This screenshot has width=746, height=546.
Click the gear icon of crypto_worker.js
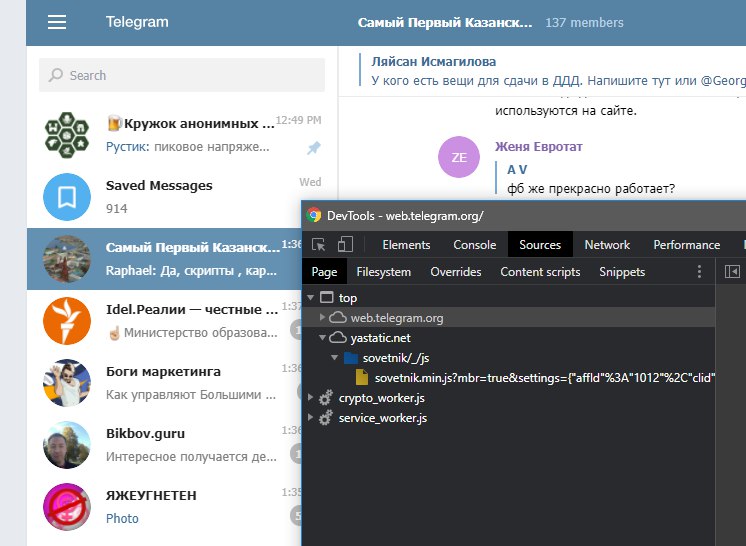[325, 398]
